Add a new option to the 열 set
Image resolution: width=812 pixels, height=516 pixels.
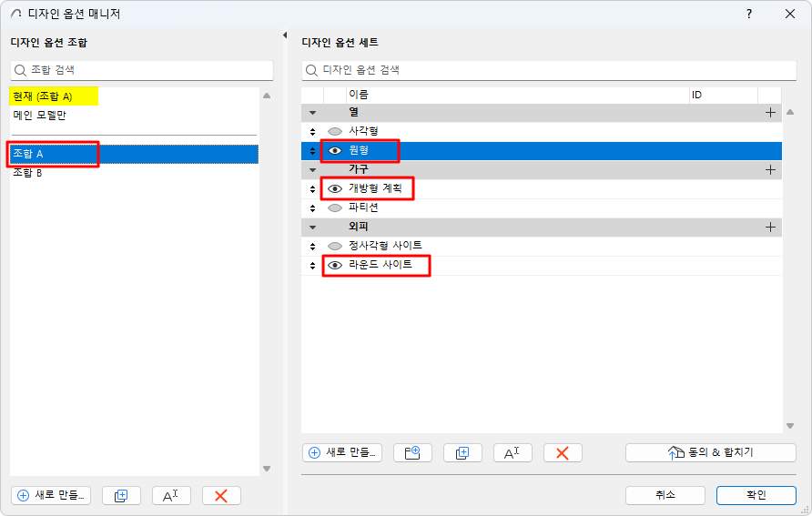770,112
